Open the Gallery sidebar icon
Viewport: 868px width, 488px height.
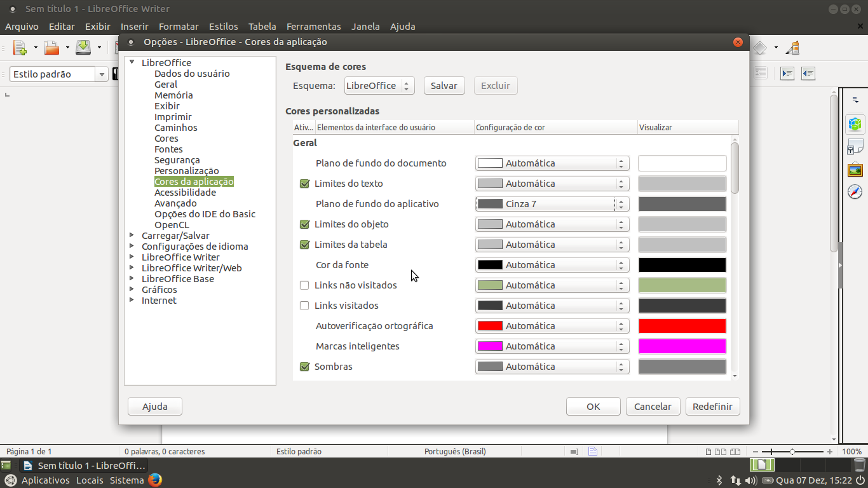click(855, 170)
